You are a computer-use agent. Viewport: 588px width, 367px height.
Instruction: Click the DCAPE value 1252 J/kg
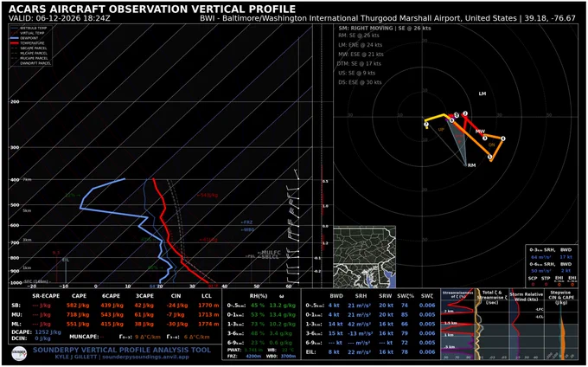(48, 332)
